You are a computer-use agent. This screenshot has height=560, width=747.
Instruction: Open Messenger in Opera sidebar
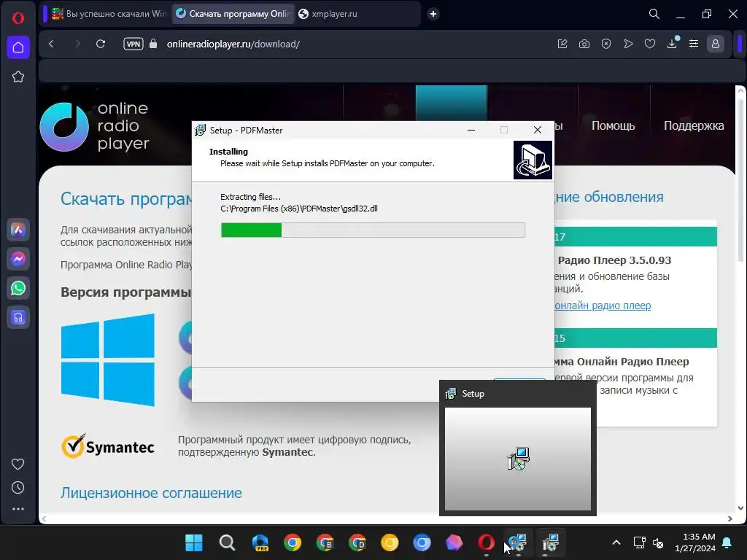(x=18, y=259)
